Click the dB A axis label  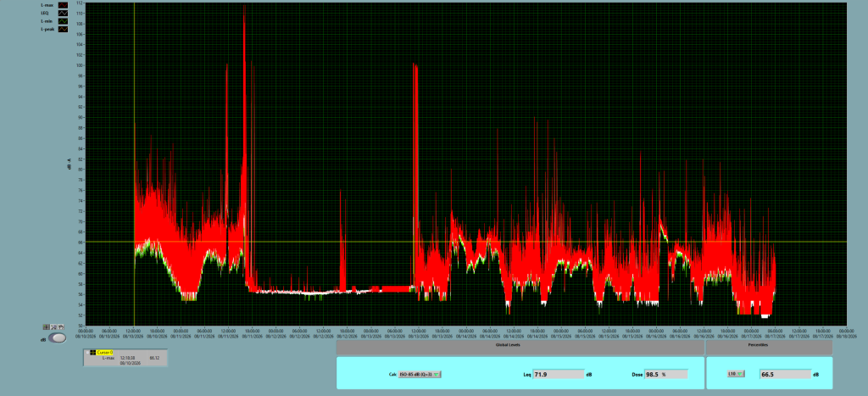click(70, 164)
